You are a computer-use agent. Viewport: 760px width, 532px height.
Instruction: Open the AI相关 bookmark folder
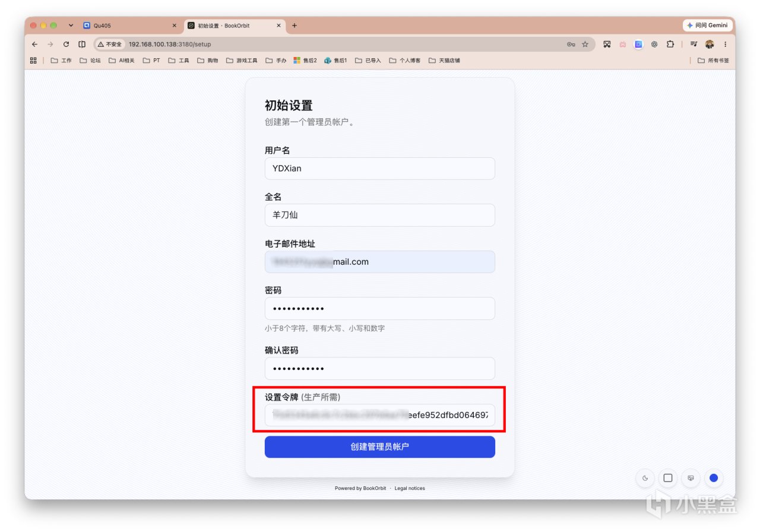click(x=122, y=60)
